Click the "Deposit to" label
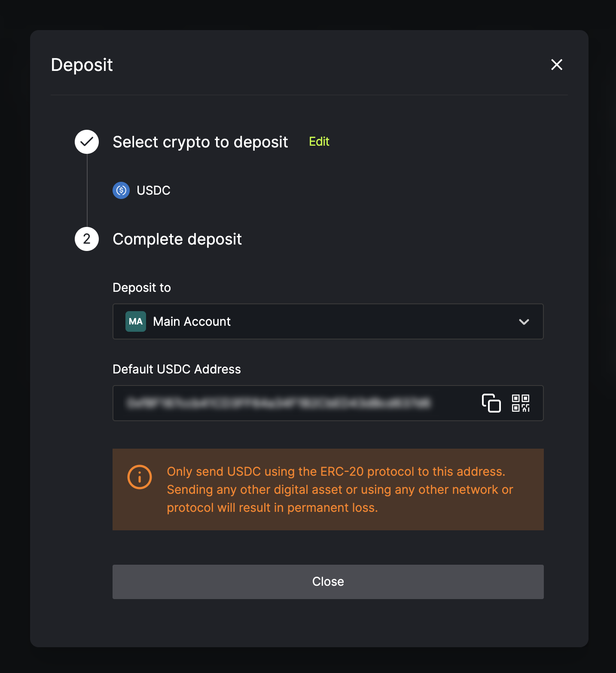 [142, 288]
